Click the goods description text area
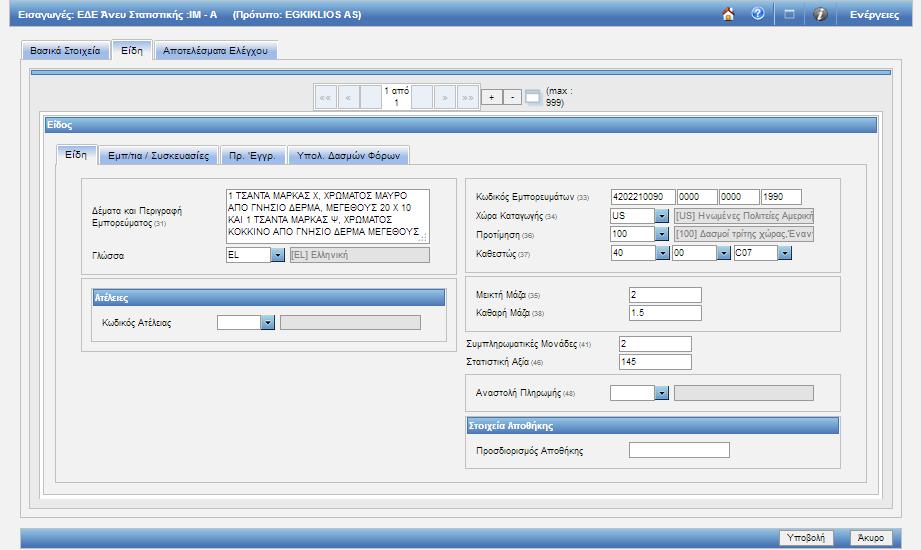The width and height of the screenshot is (921, 550). pyautogui.click(x=328, y=216)
